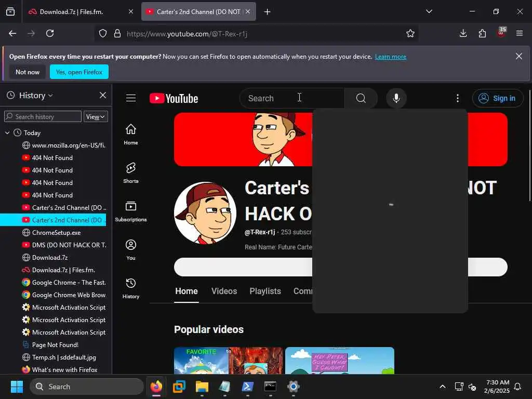
Task: Dismiss the Firefox restart notification bar
Action: pyautogui.click(x=519, y=56)
